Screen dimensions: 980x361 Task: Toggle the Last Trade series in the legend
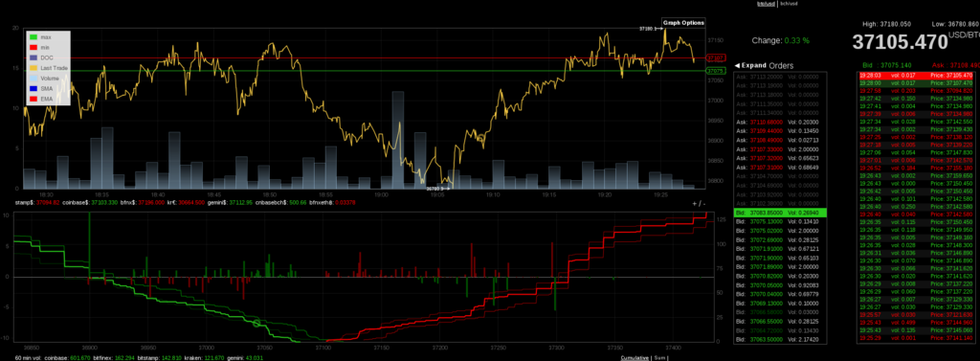click(x=55, y=68)
